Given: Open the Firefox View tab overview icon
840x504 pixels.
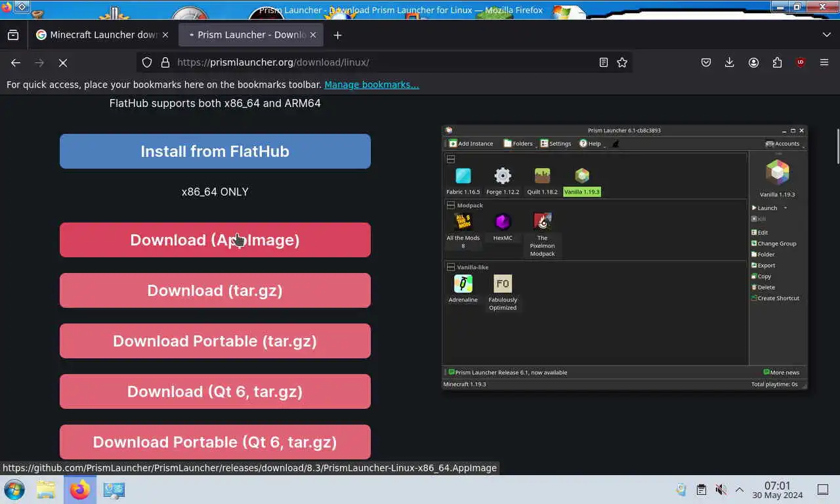Looking at the screenshot, I should tap(13, 35).
